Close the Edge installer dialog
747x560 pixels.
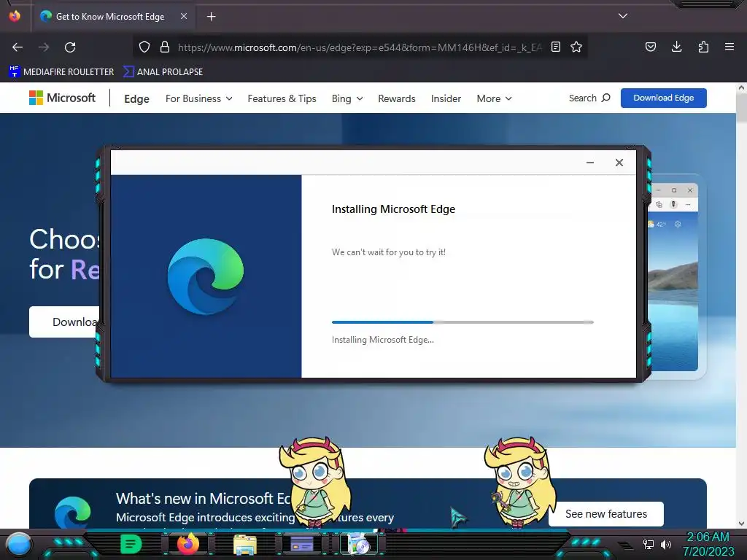619,163
